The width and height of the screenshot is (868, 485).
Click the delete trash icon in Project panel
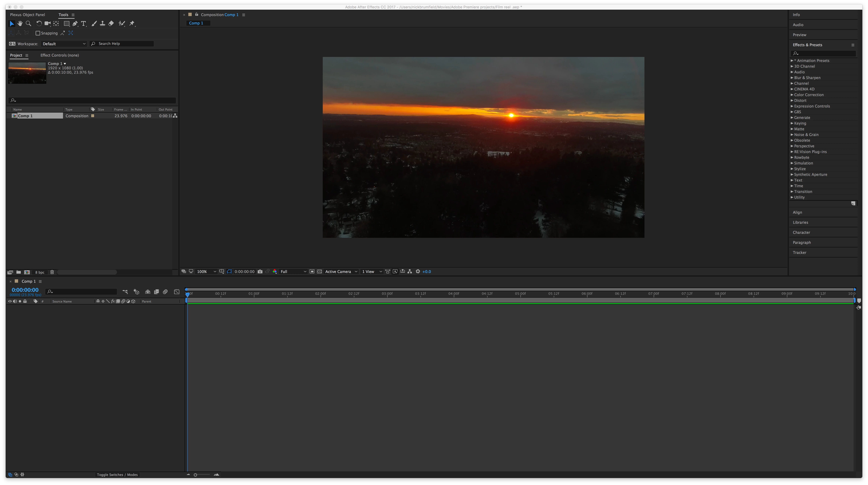click(52, 272)
